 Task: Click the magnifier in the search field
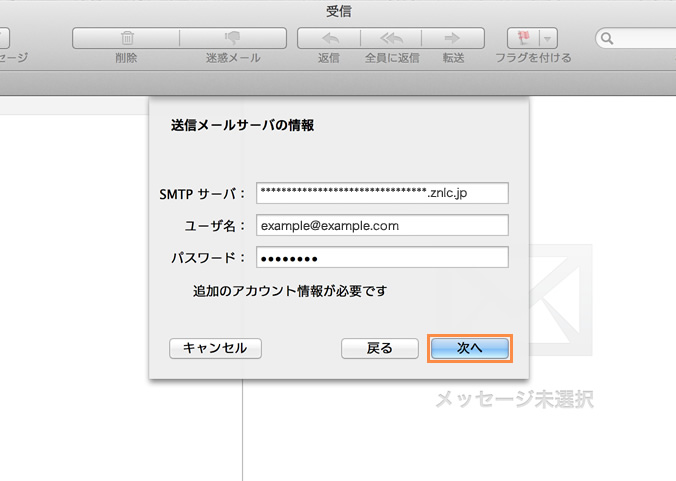607,39
